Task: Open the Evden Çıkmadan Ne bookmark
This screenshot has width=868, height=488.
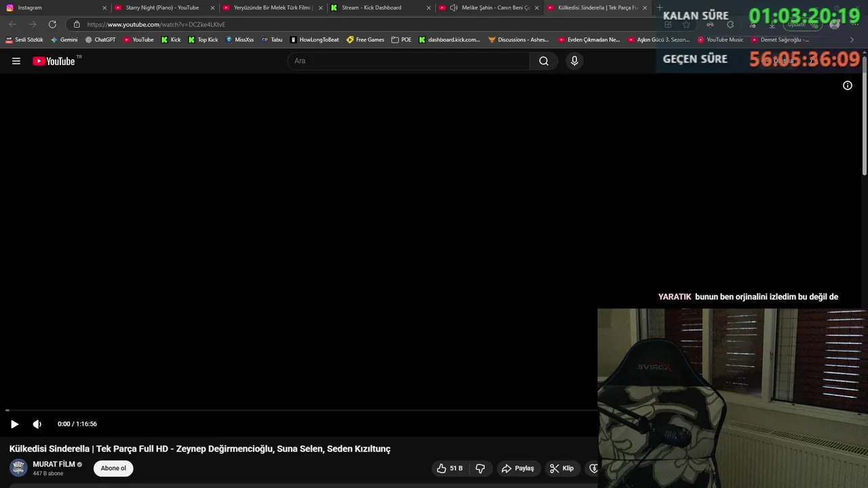Action: [x=589, y=40]
